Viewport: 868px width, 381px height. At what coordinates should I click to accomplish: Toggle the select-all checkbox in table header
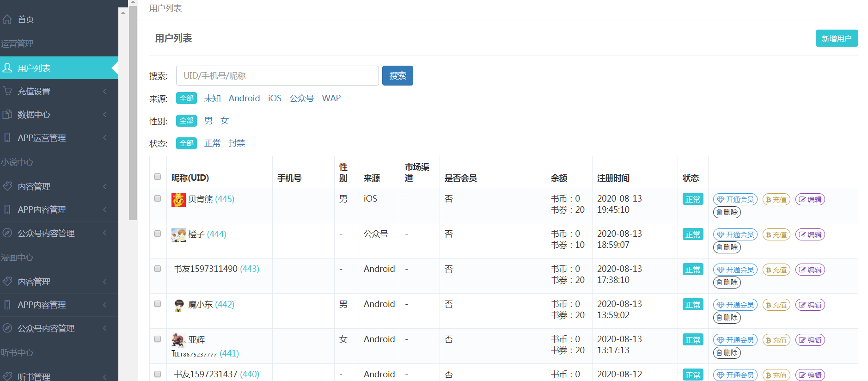158,177
